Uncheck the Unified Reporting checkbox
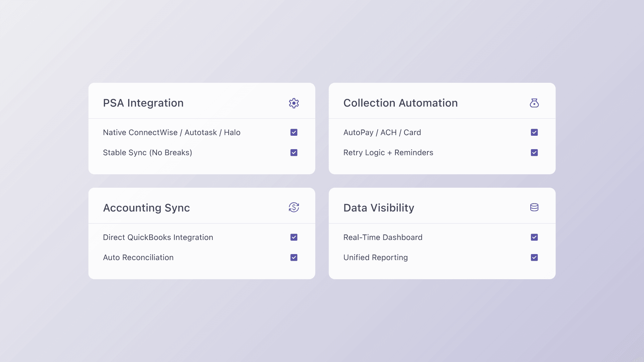 coord(534,257)
